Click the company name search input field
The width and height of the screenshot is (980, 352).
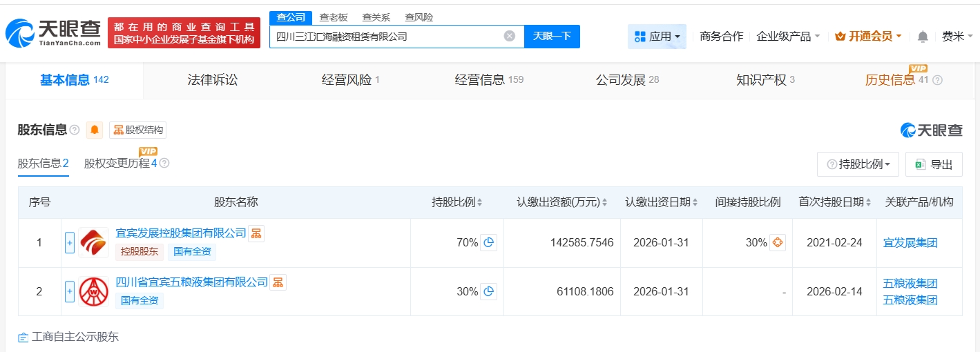[x=387, y=37]
